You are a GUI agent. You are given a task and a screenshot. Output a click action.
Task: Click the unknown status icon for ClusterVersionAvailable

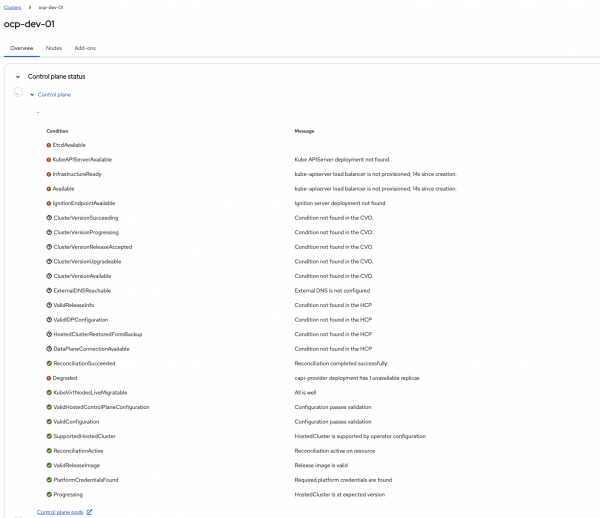point(49,276)
